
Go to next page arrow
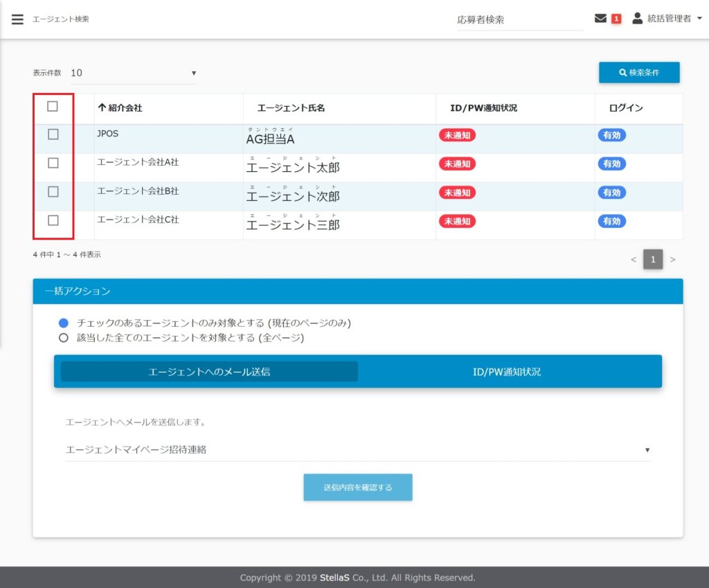pyautogui.click(x=672, y=260)
